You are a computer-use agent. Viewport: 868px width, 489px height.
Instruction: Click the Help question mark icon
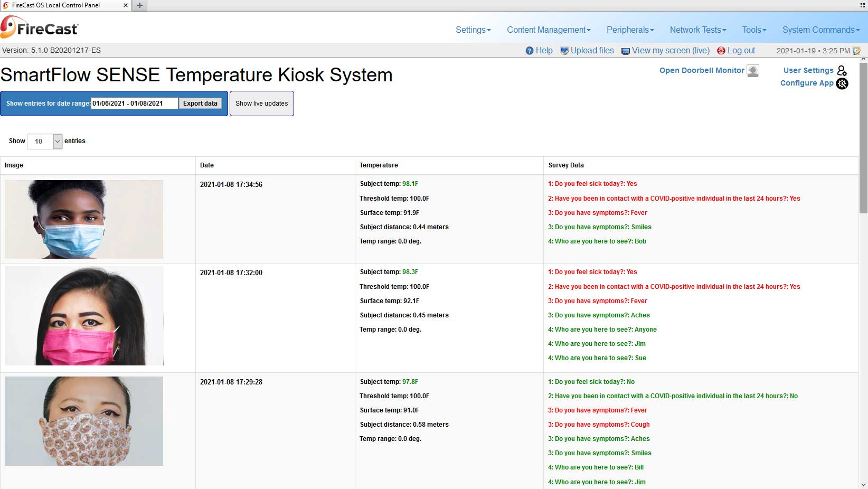click(x=530, y=51)
